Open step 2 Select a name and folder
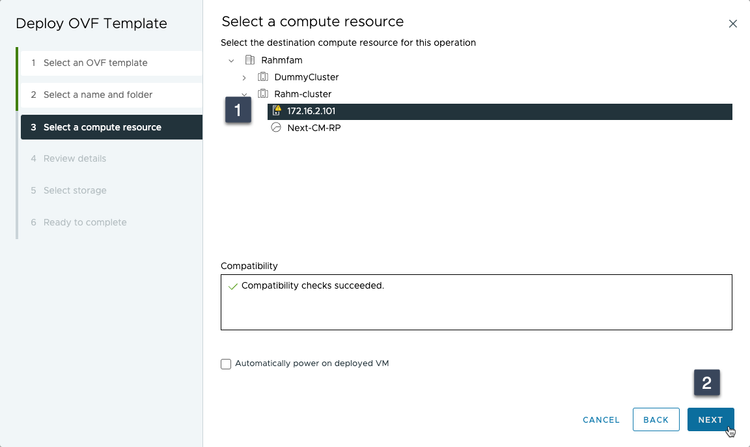The height and width of the screenshot is (447, 750). pos(110,95)
